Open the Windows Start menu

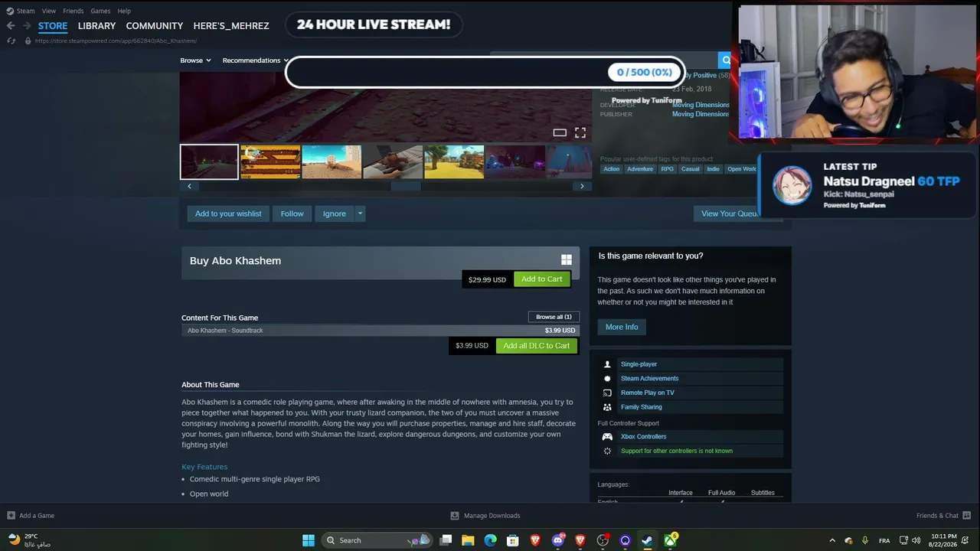point(309,540)
